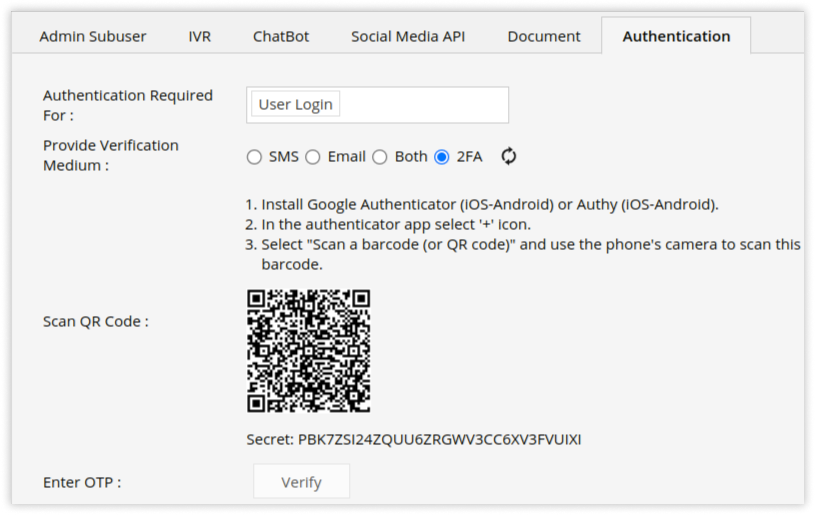Select the SMS verification radio button
The width and height of the screenshot is (815, 515).
click(254, 157)
